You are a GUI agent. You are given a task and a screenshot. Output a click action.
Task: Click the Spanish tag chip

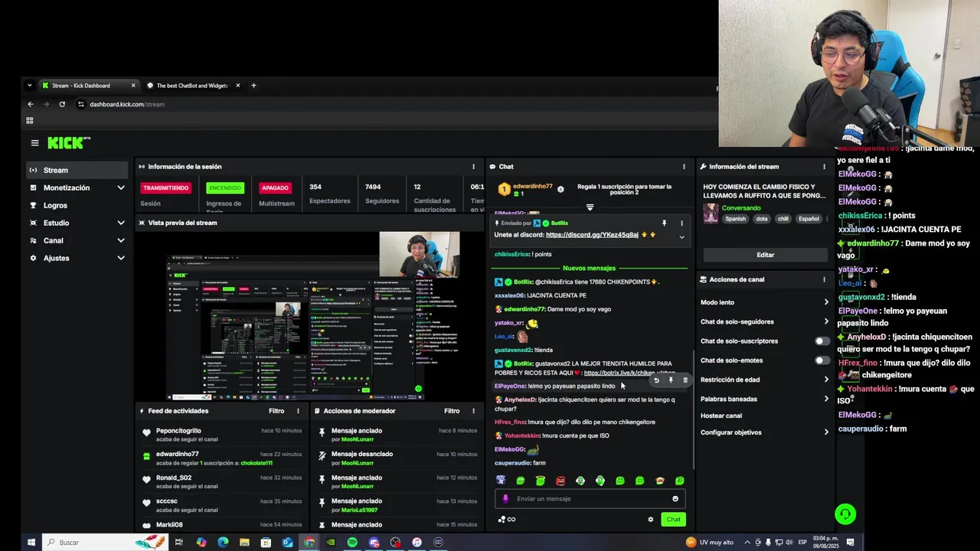pyautogui.click(x=735, y=219)
